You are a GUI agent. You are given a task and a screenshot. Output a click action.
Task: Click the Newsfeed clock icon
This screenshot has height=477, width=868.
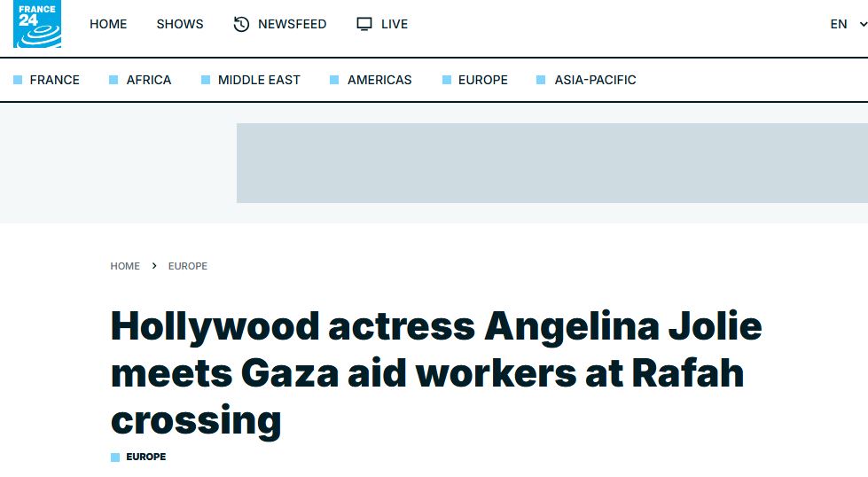click(241, 24)
